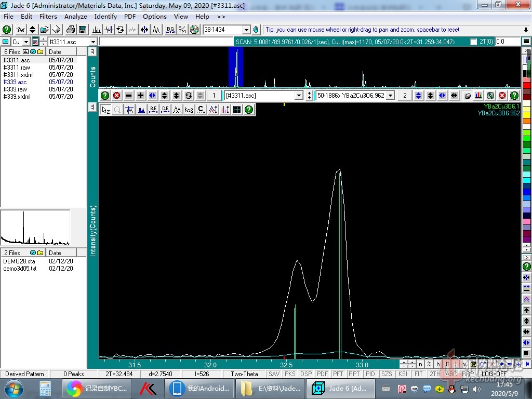Viewport: 532px width, 399px height.
Task: Click the RPT status bar button
Action: [x=354, y=374]
